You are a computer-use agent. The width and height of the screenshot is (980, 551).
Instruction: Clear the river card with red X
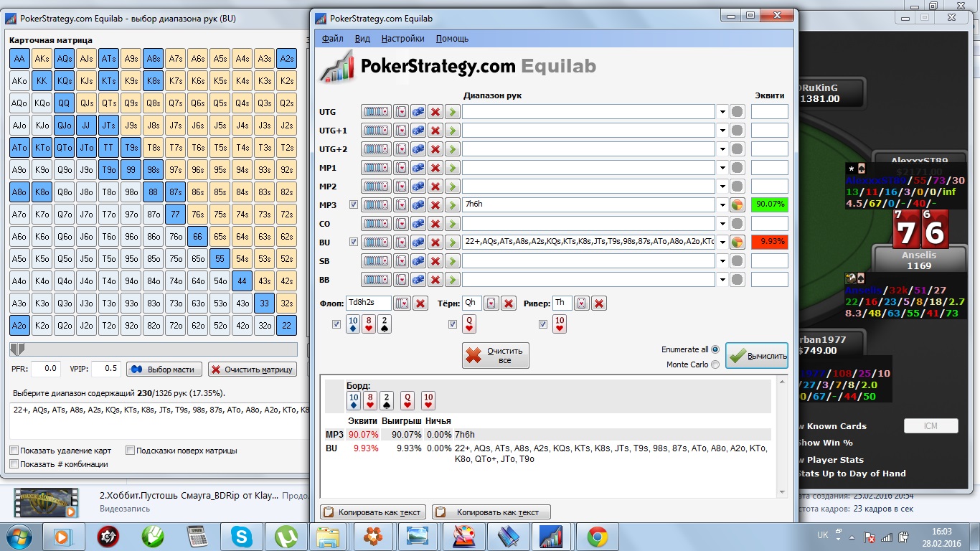[600, 303]
